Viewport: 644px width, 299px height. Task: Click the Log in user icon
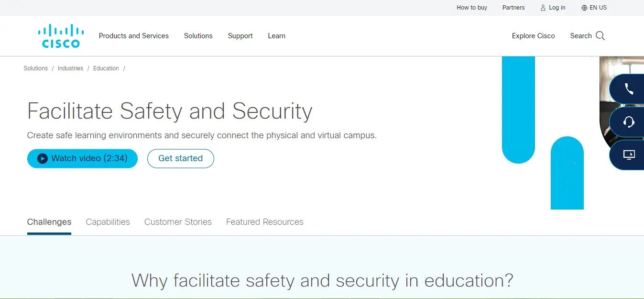(x=543, y=8)
